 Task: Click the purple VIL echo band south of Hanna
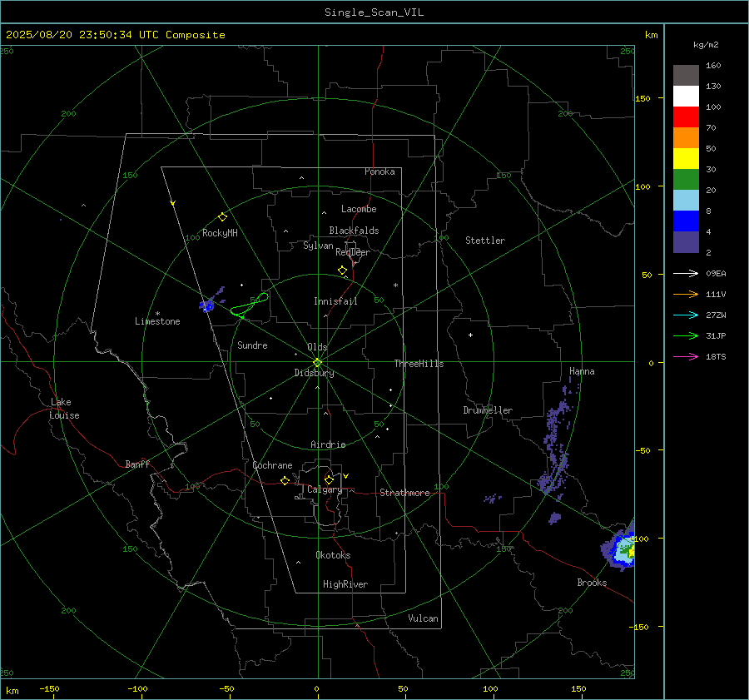557,439
